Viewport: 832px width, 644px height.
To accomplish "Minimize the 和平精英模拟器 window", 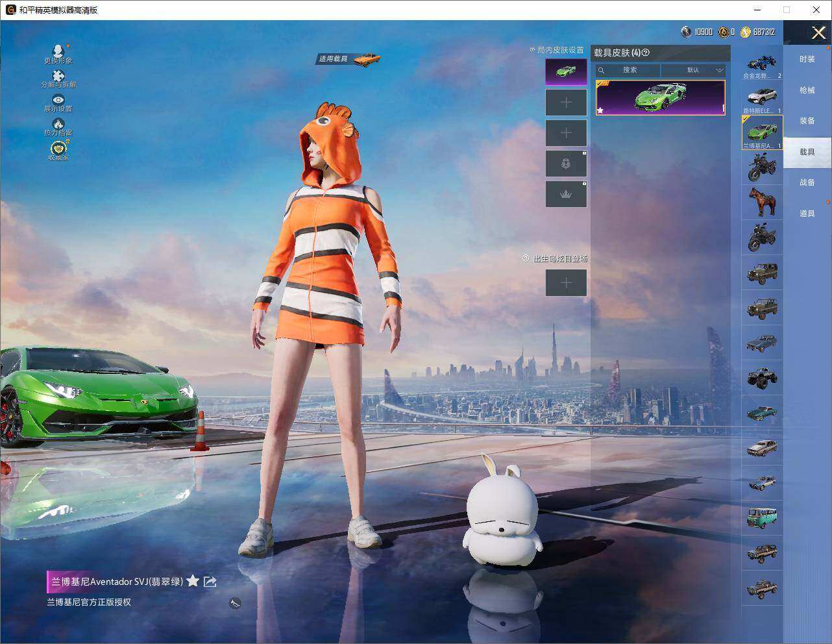I will [758, 10].
